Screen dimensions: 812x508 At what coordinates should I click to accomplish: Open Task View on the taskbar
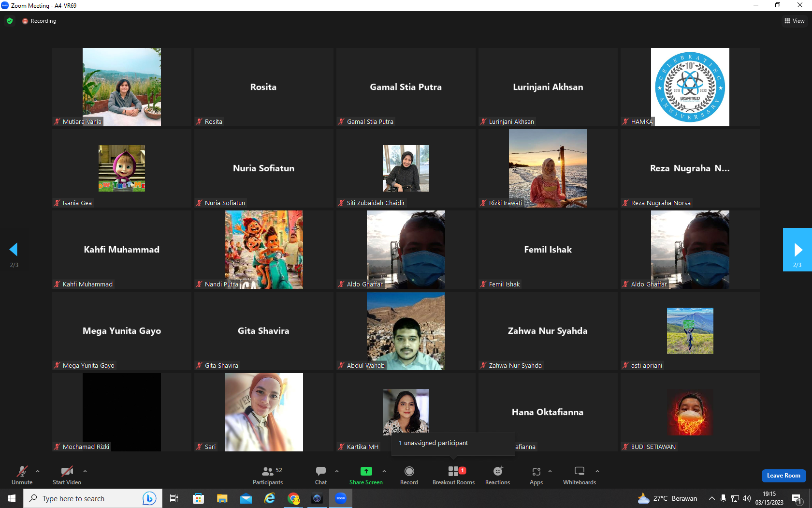tap(174, 498)
